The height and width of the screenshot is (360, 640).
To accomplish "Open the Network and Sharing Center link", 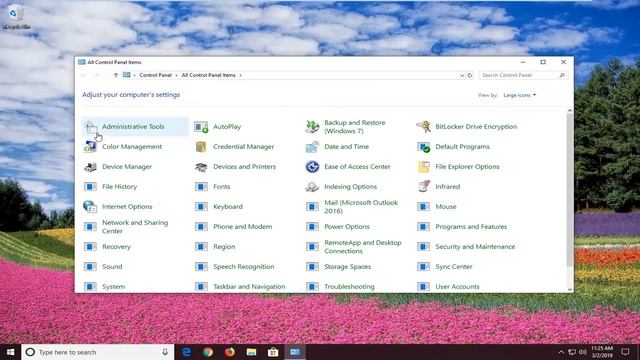I will pyautogui.click(x=135, y=227).
